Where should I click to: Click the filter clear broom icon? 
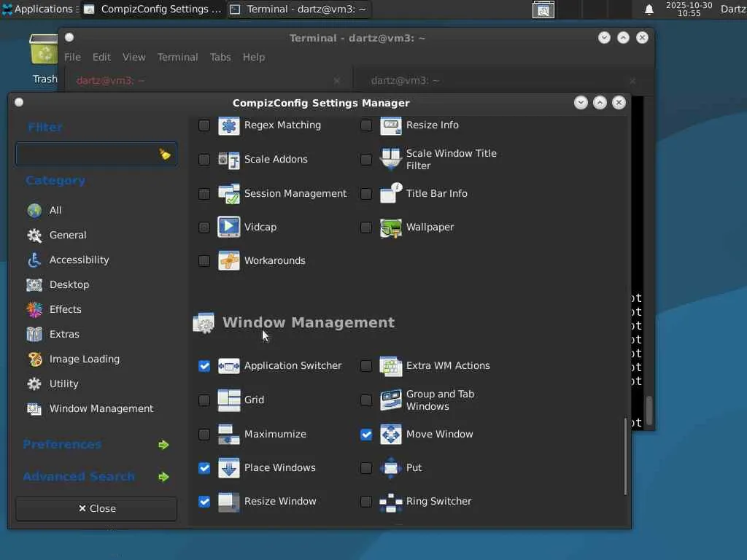165,154
